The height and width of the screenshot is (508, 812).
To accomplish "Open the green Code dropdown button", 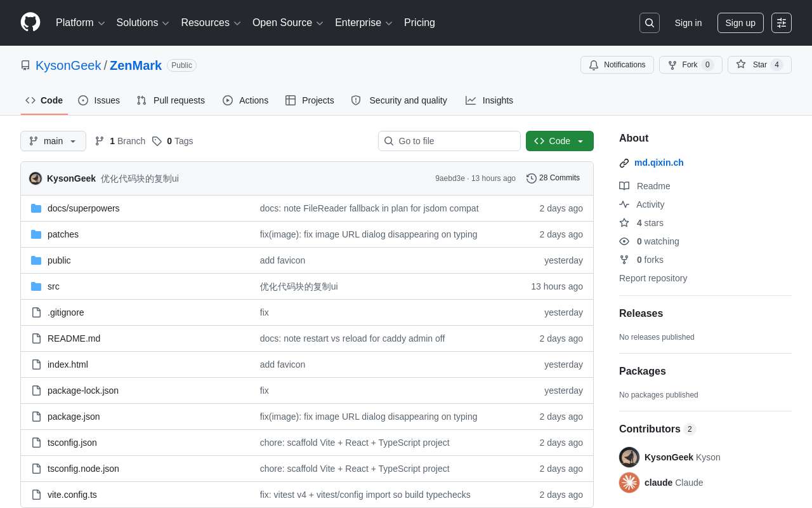I will click(560, 141).
